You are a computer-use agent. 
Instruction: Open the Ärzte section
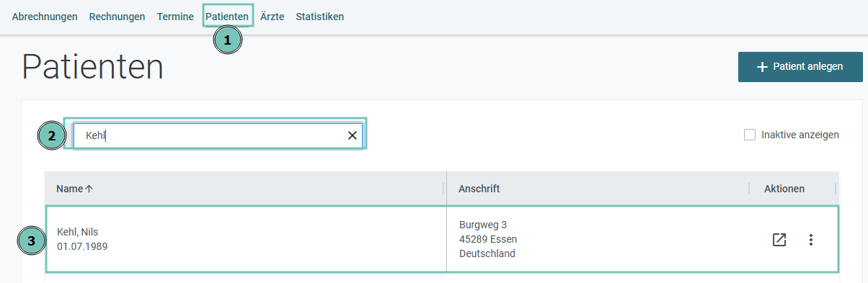coord(272,17)
